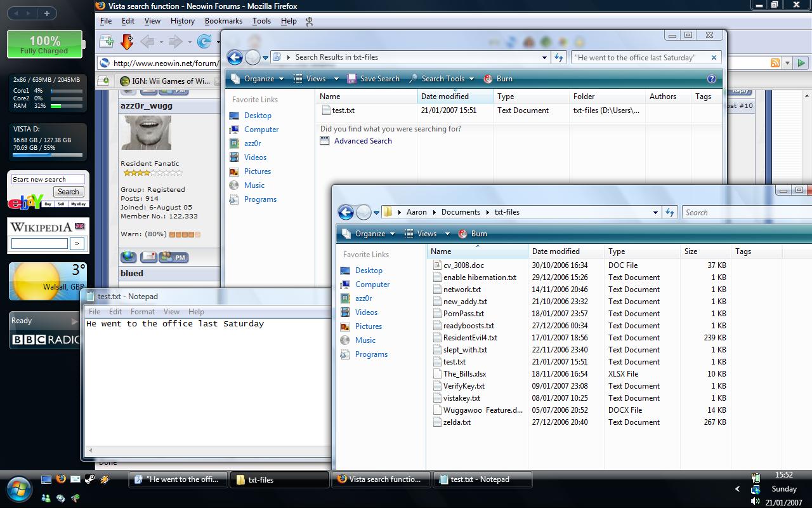812x508 pixels.
Task: Open the address bar dropdown in txt-files window
Action: click(657, 212)
